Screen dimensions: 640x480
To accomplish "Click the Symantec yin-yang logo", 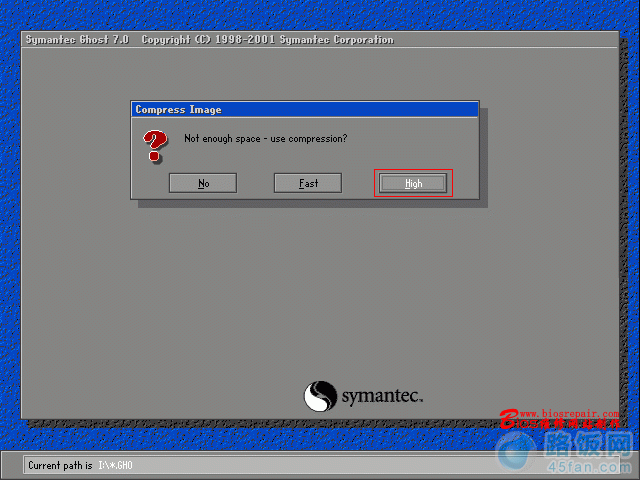I will click(x=320, y=396).
